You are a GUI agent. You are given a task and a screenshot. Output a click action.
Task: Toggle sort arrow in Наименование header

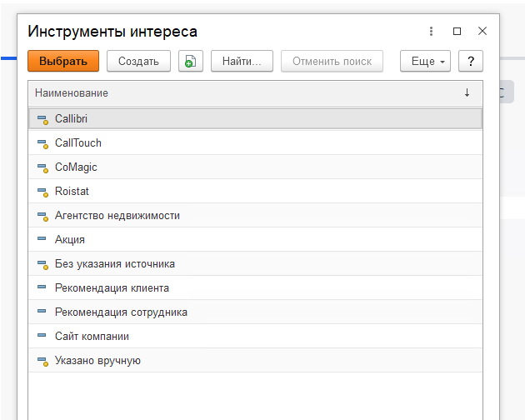pyautogui.click(x=467, y=92)
